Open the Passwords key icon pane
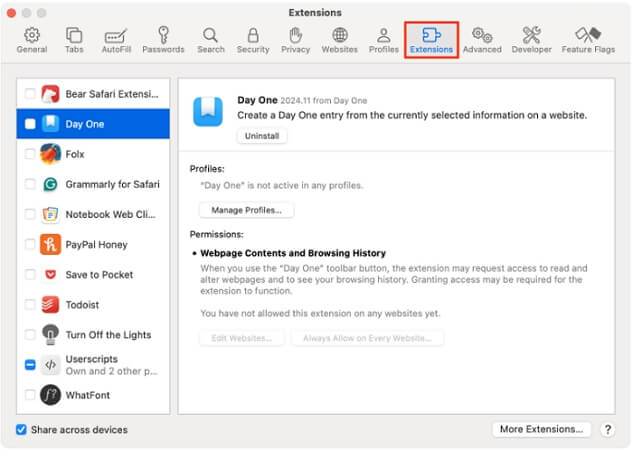 pos(163,40)
